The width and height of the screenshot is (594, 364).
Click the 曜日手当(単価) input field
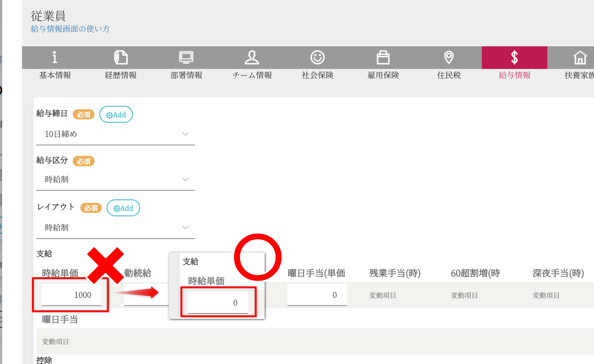click(x=317, y=295)
